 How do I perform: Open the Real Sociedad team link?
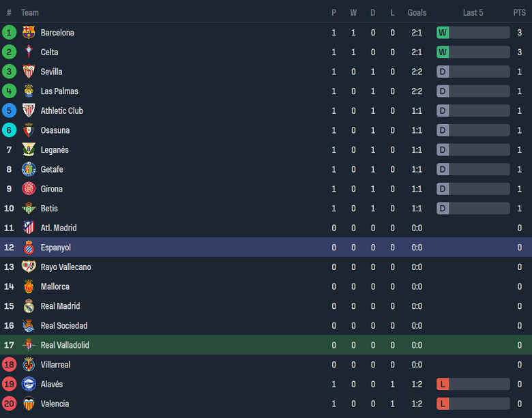63,326
